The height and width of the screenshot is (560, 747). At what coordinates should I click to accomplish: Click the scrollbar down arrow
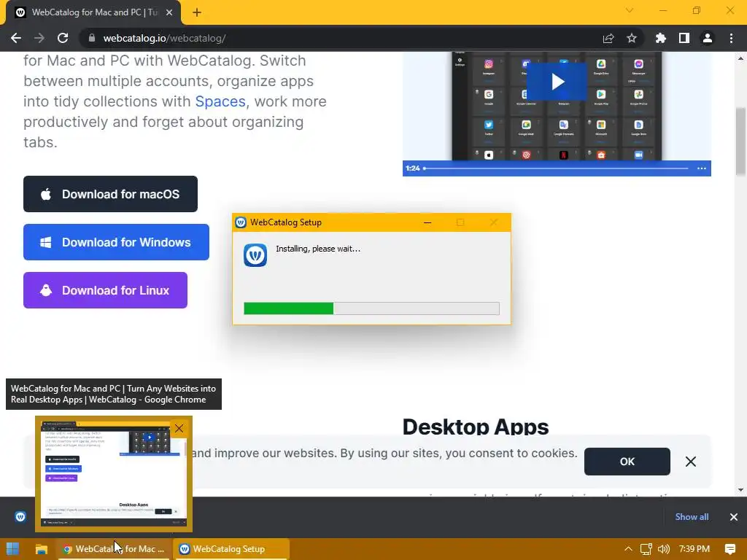(x=740, y=490)
